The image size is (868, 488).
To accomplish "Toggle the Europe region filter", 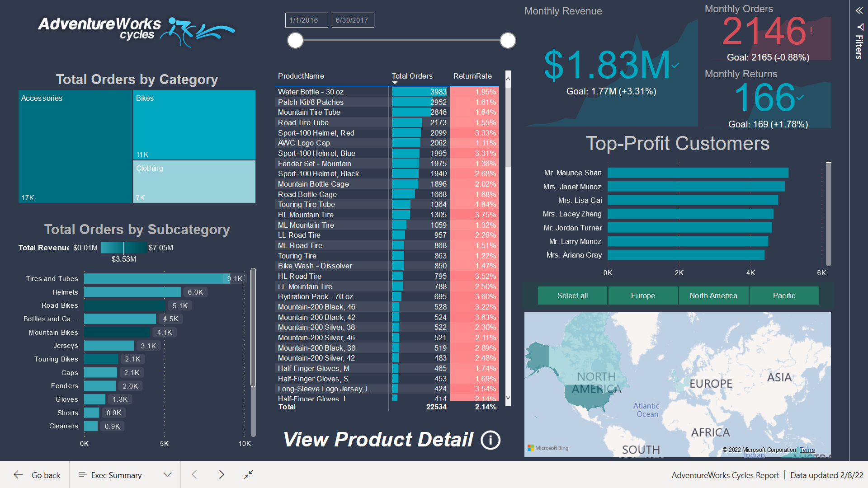I will pyautogui.click(x=643, y=296).
